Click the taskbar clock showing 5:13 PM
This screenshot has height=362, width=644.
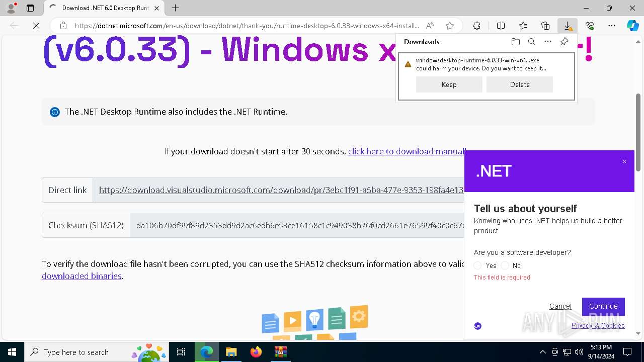pyautogui.click(x=600, y=352)
